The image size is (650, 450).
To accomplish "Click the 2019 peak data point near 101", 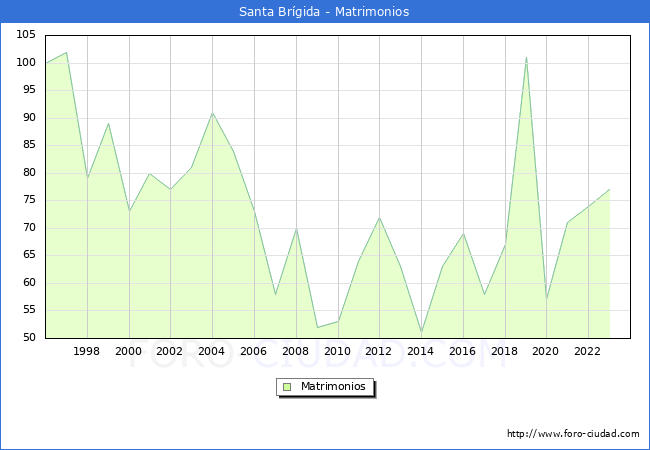I will [x=526, y=58].
